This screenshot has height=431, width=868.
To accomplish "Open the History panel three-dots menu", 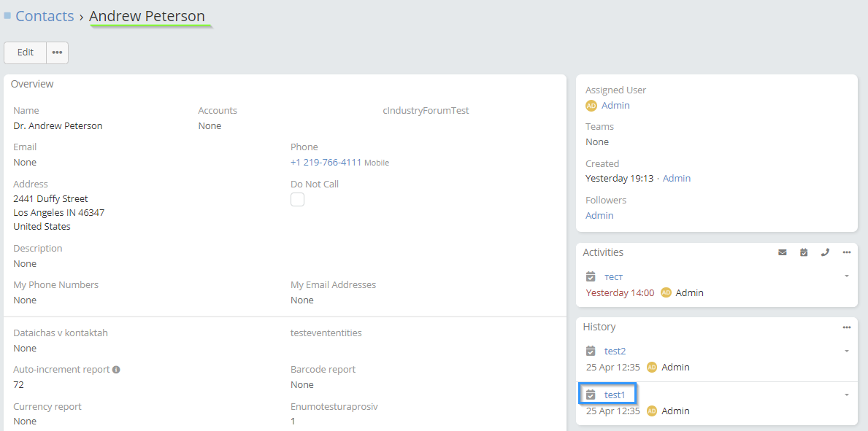I will click(x=846, y=327).
